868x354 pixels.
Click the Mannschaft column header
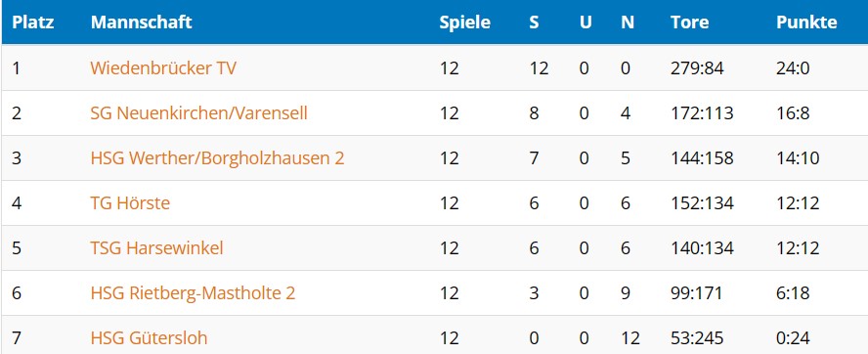141,22
